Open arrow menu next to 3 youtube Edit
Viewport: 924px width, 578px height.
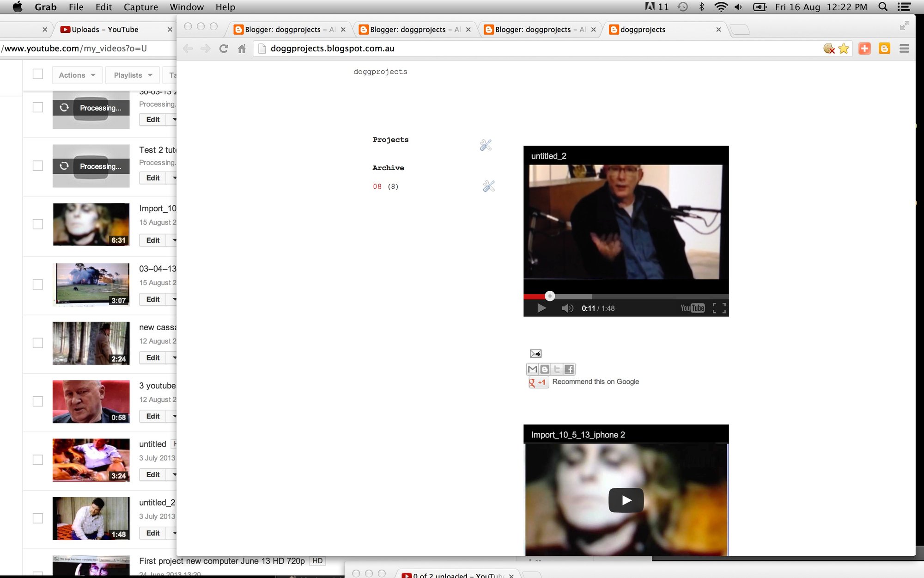[174, 416]
